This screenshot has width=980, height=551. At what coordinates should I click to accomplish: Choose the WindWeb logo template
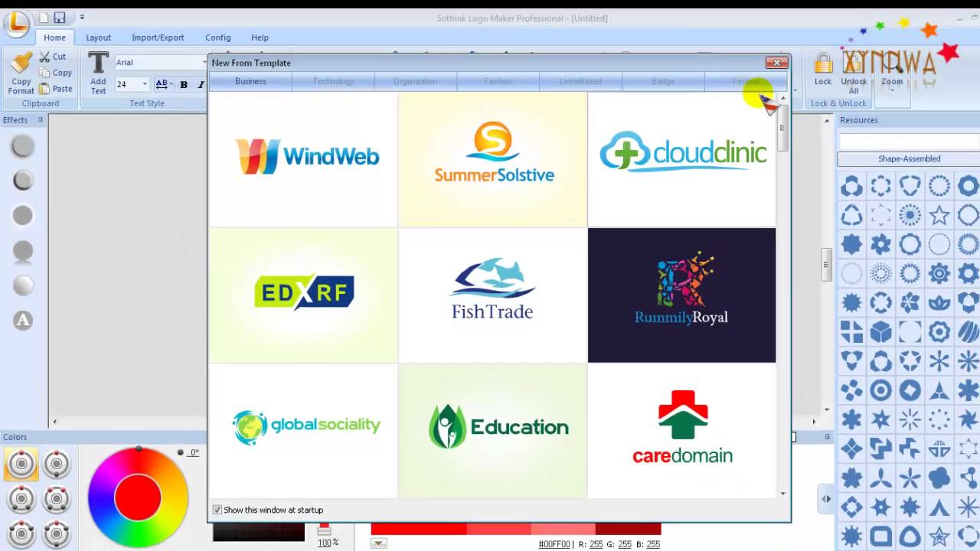(303, 159)
